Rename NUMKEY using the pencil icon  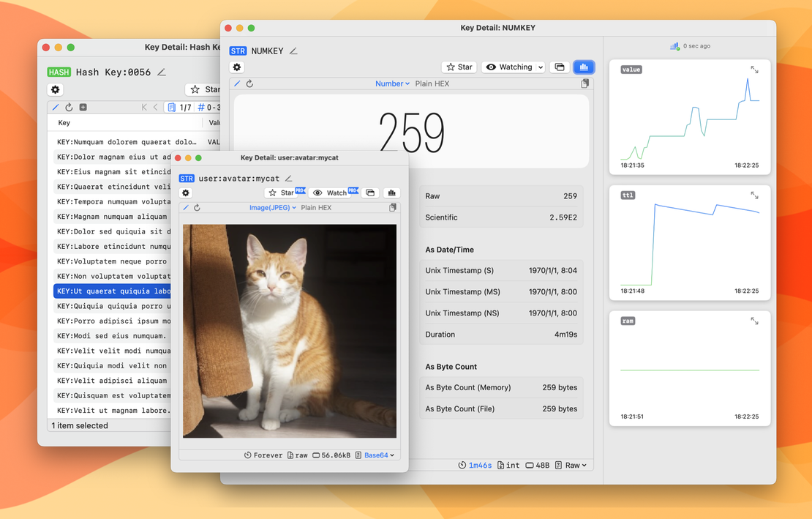(x=293, y=51)
